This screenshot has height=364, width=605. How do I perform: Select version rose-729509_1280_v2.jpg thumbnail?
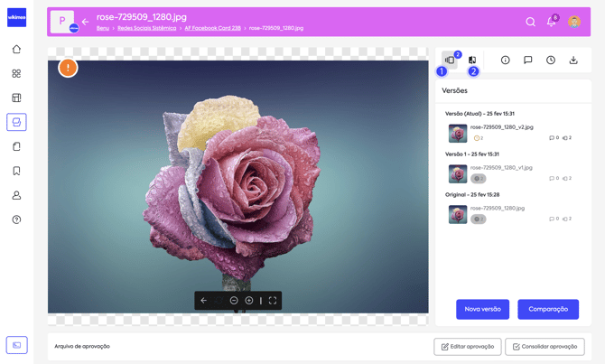[458, 134]
